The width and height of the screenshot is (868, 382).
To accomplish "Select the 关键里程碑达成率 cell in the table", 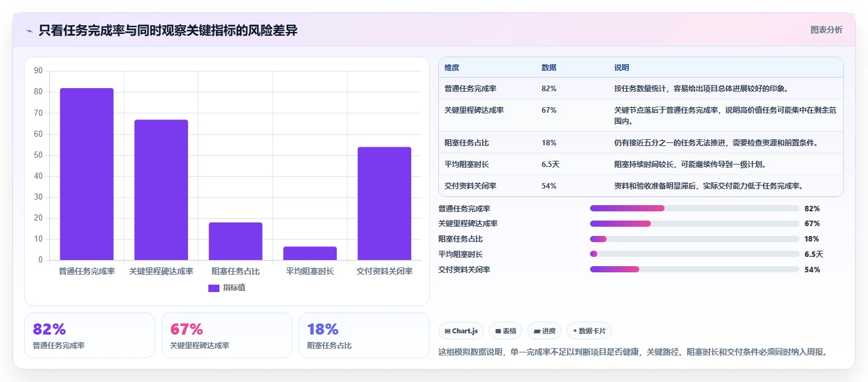I will pos(474,110).
